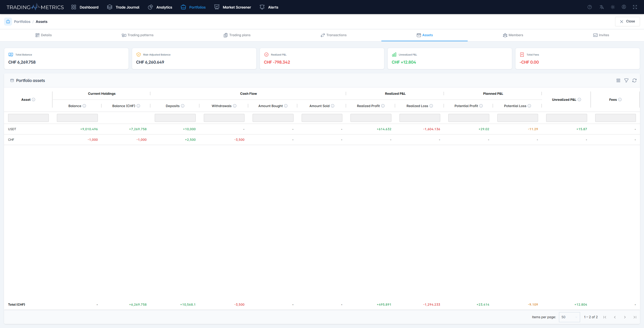The height and width of the screenshot is (328, 644).
Task: Click CHF withdrawals value -3,500
Action: coord(239,140)
